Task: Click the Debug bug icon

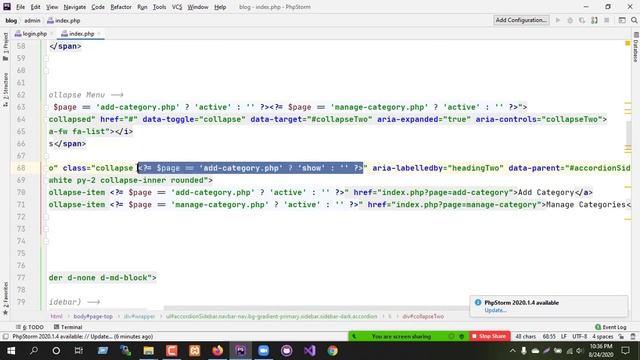Action: point(570,20)
